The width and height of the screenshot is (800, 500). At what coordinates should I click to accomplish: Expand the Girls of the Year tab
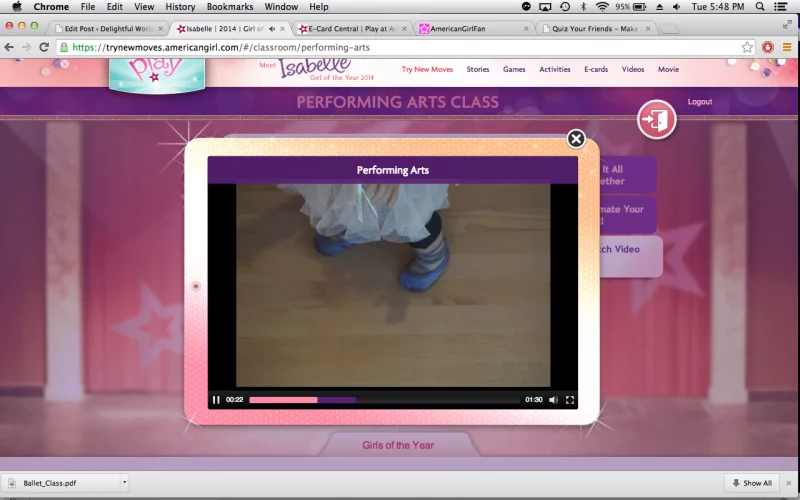(398, 445)
